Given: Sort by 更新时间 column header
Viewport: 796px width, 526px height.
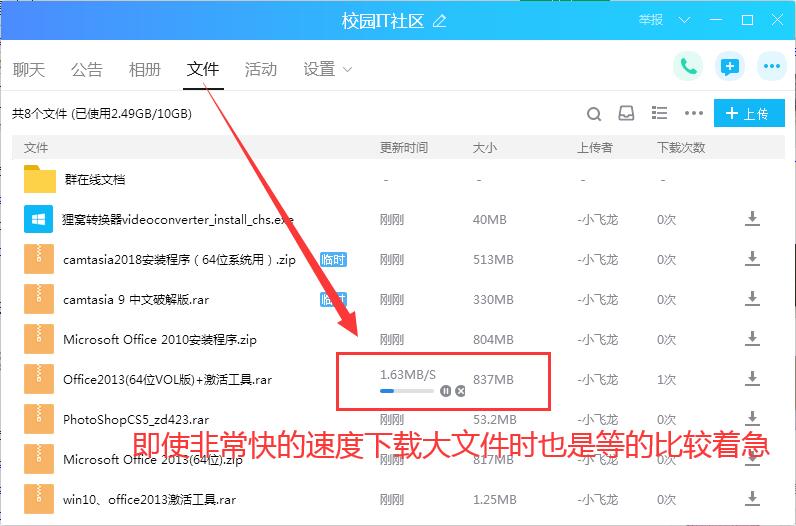Looking at the screenshot, I should coord(404,148).
